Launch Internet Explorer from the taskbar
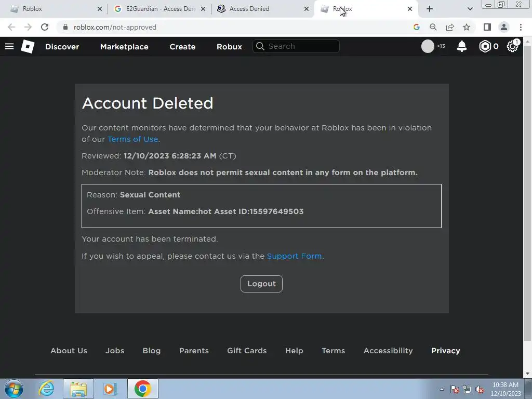This screenshot has height=399, width=532. coord(46,389)
